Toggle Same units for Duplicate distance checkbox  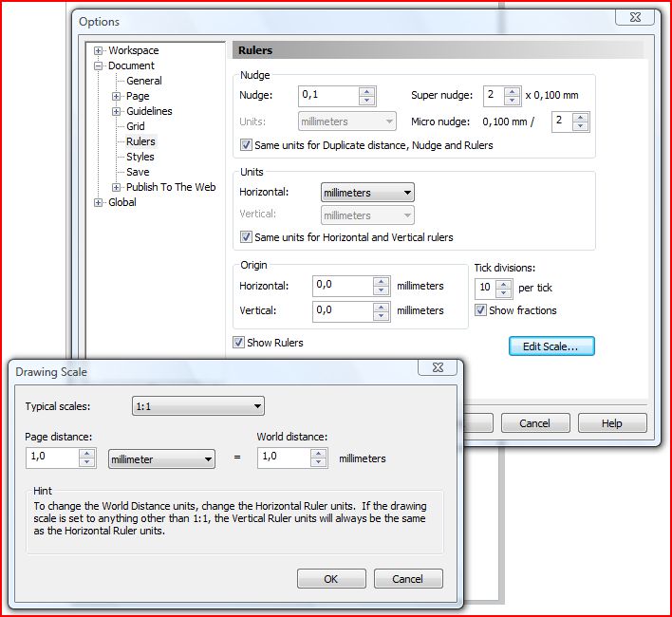(246, 145)
